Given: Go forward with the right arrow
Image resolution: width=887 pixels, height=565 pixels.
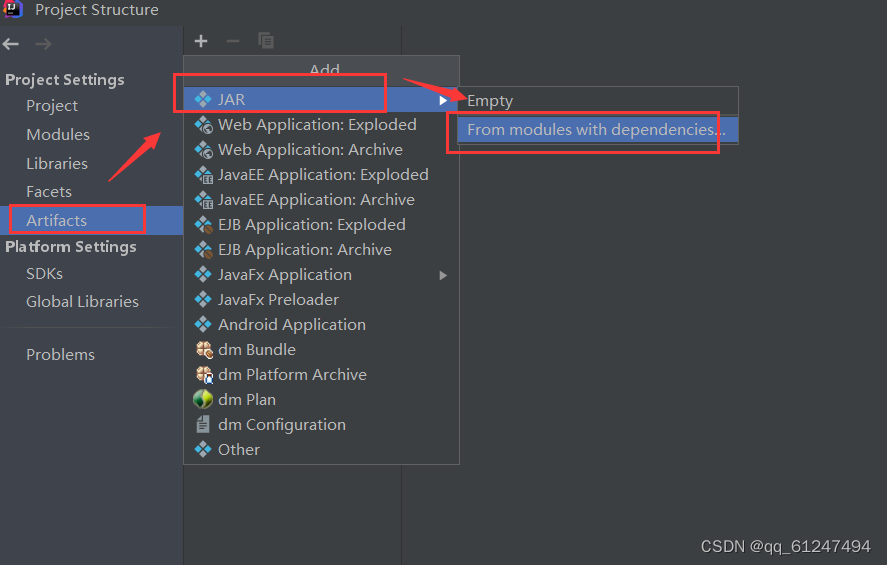Looking at the screenshot, I should (x=44, y=44).
